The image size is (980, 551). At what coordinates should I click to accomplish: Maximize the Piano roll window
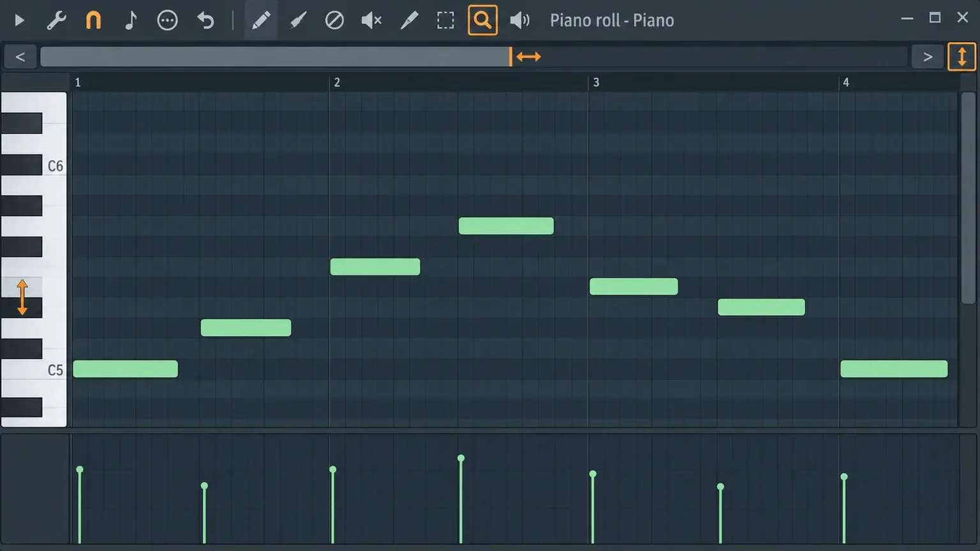pos(935,18)
